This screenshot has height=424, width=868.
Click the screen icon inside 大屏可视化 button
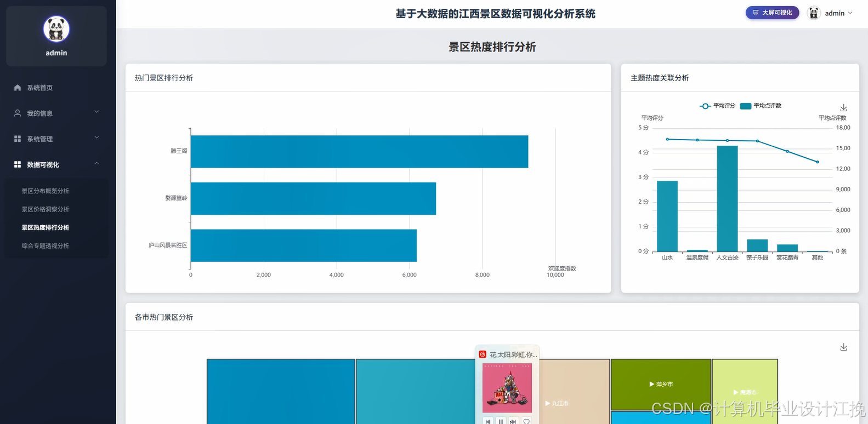coord(756,13)
